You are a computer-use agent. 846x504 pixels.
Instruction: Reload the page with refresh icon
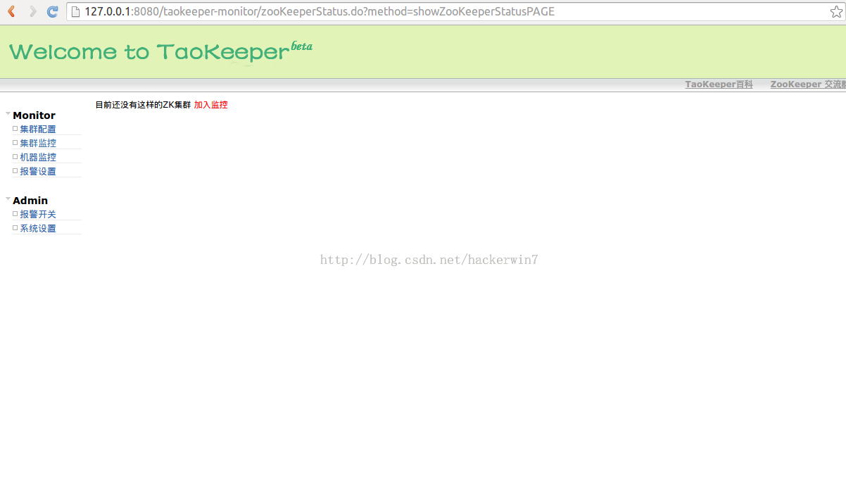coord(53,11)
